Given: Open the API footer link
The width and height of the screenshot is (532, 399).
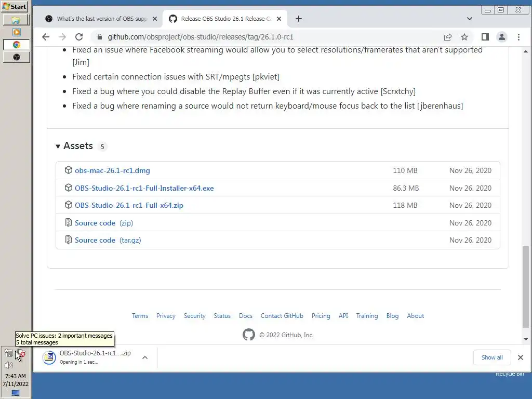Looking at the screenshot, I should coord(343,316).
